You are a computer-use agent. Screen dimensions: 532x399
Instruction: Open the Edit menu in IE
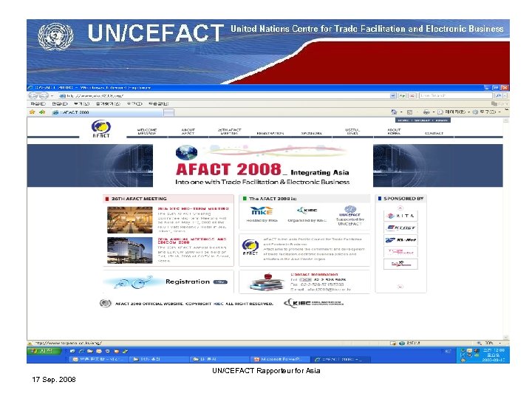[60, 104]
